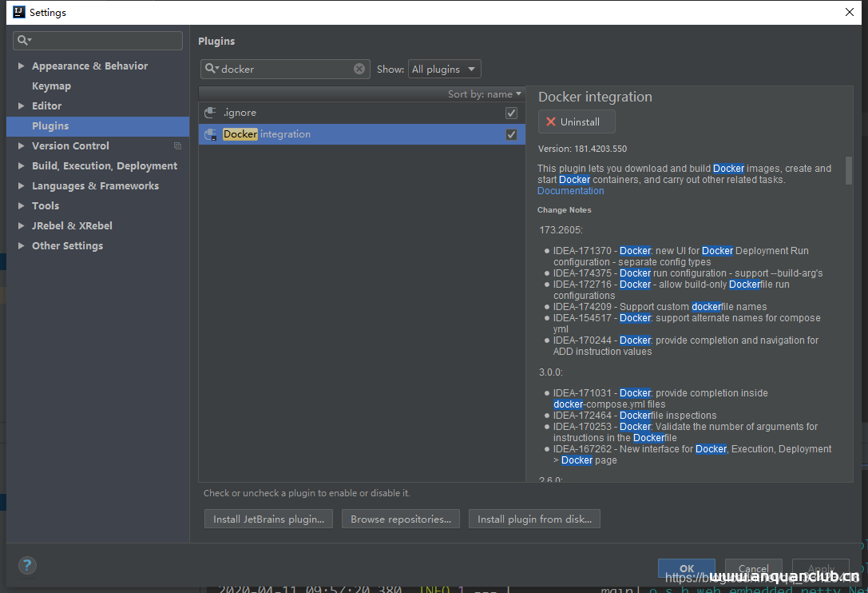
Task: Click Browse repositories button
Action: click(x=401, y=519)
